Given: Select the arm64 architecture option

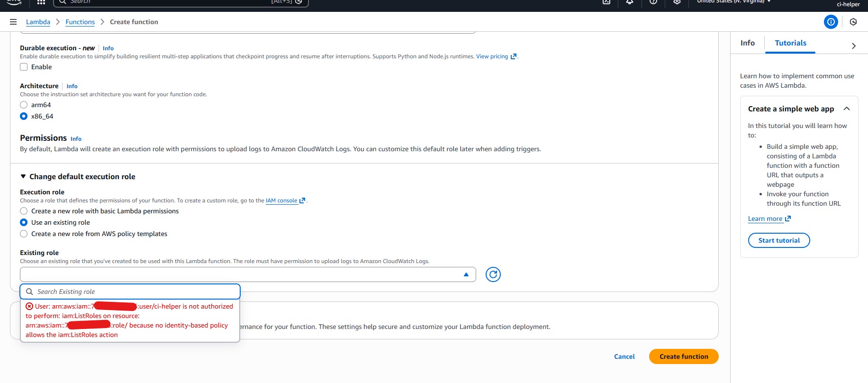Looking at the screenshot, I should coord(24,105).
